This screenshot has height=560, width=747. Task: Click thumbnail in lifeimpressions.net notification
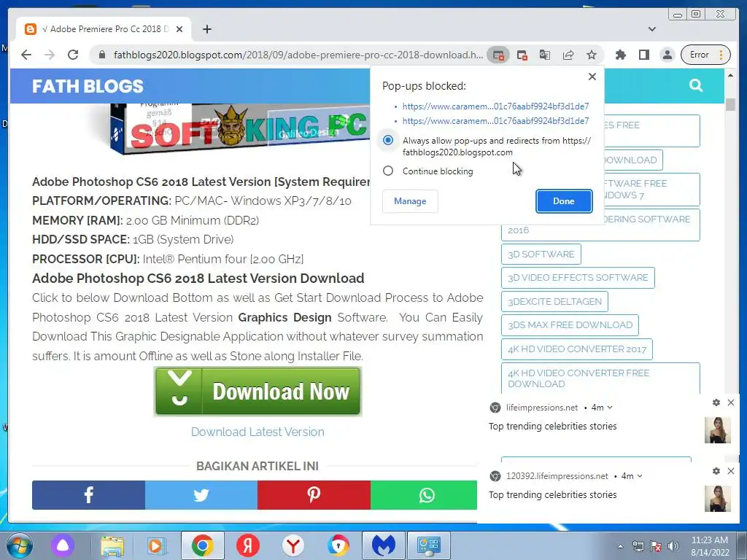coord(718,430)
